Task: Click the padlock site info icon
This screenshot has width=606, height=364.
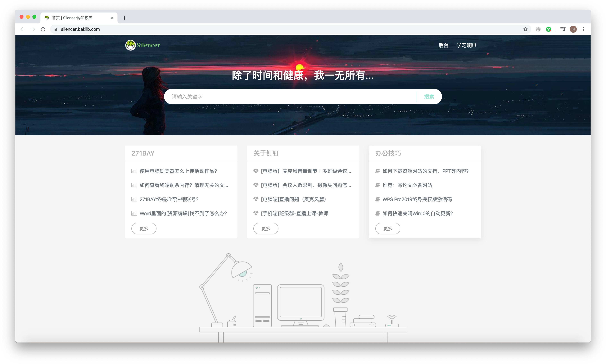Action: [x=56, y=29]
